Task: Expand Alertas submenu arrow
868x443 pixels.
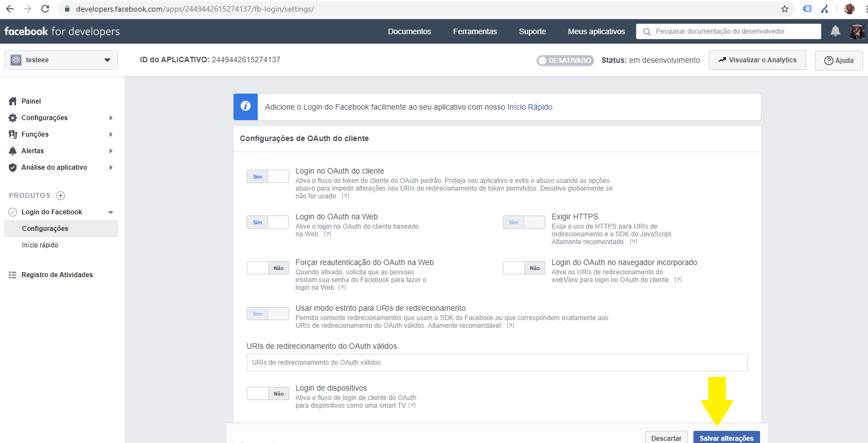Action: [111, 151]
